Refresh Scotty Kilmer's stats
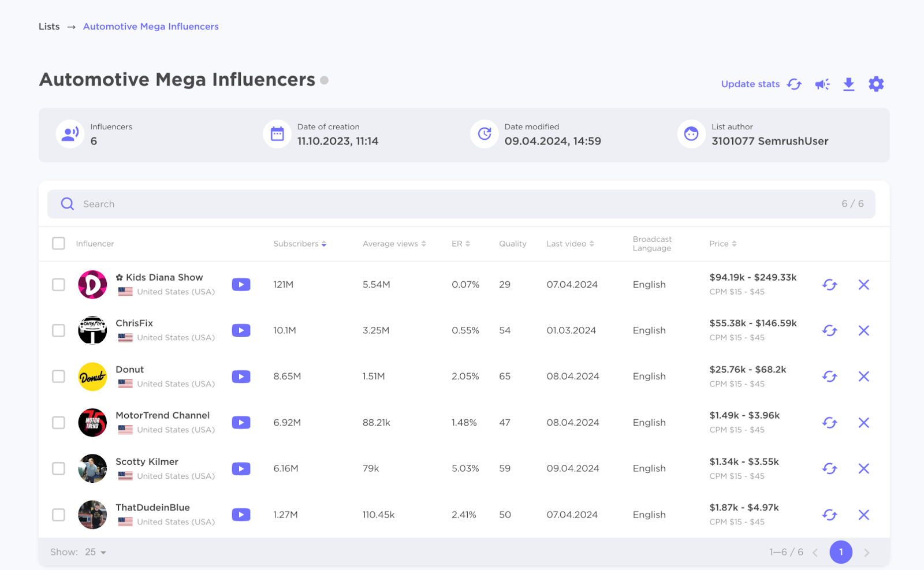The image size is (924, 570). tap(830, 468)
